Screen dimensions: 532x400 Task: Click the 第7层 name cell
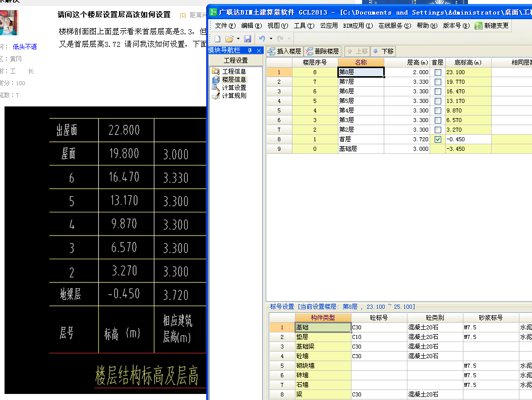(361, 82)
